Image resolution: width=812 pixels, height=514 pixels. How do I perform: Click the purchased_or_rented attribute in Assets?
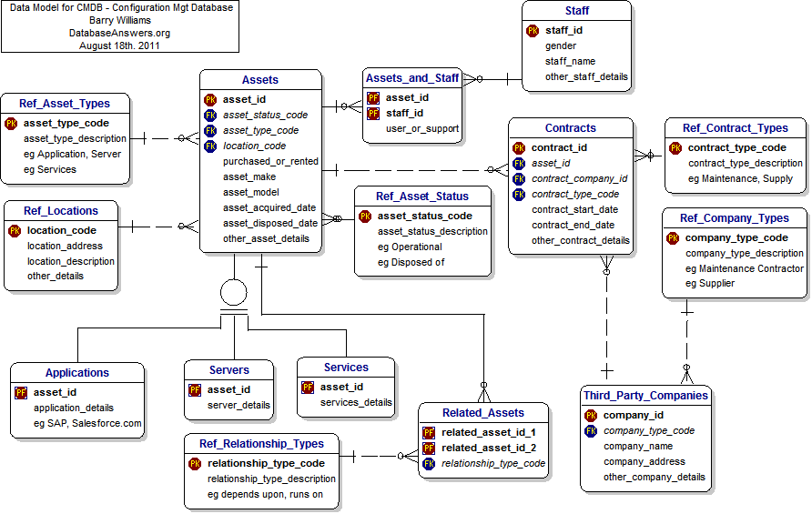[x=271, y=162]
